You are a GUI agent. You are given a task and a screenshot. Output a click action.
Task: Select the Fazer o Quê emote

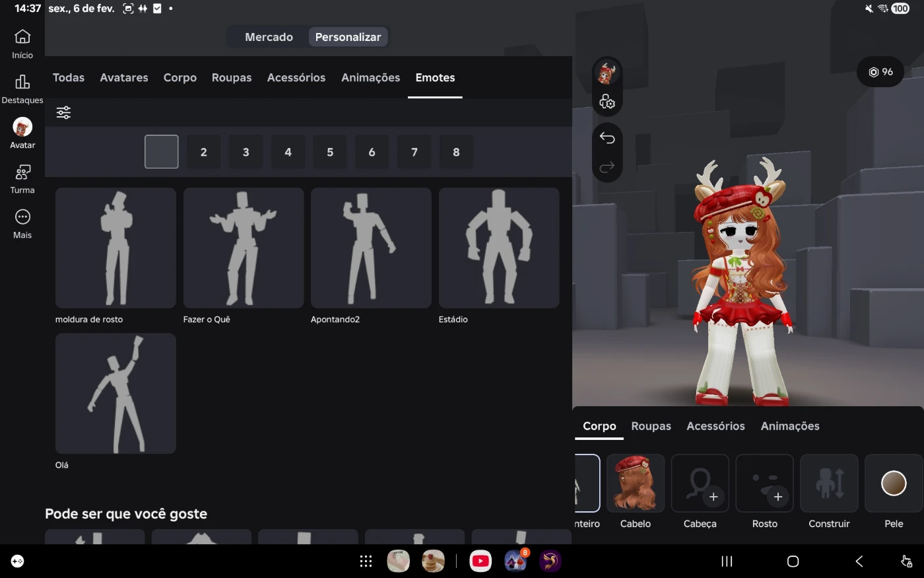[x=244, y=248]
